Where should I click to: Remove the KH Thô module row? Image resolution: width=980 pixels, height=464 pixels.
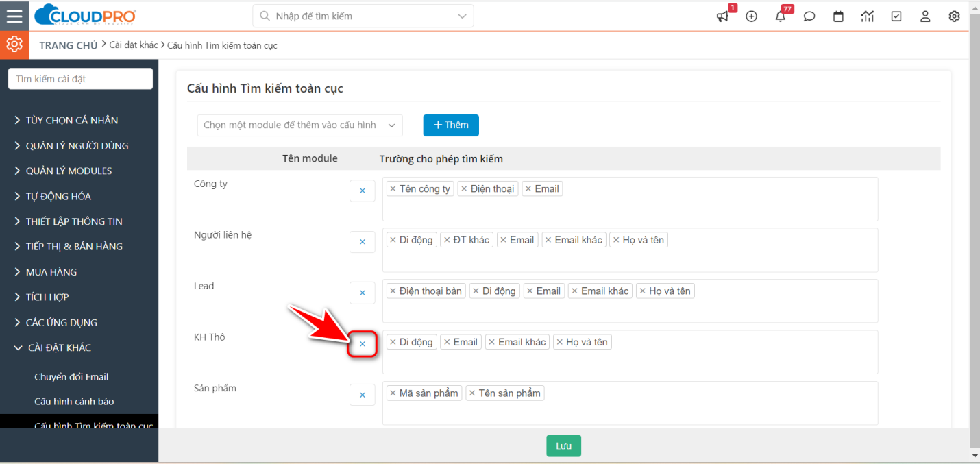363,344
